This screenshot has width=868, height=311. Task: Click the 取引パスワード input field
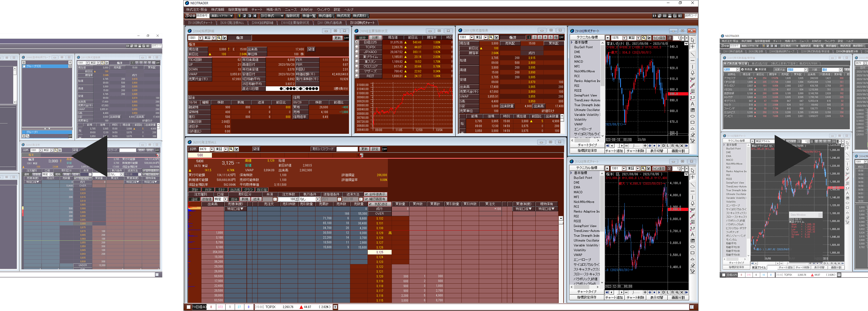(x=347, y=149)
